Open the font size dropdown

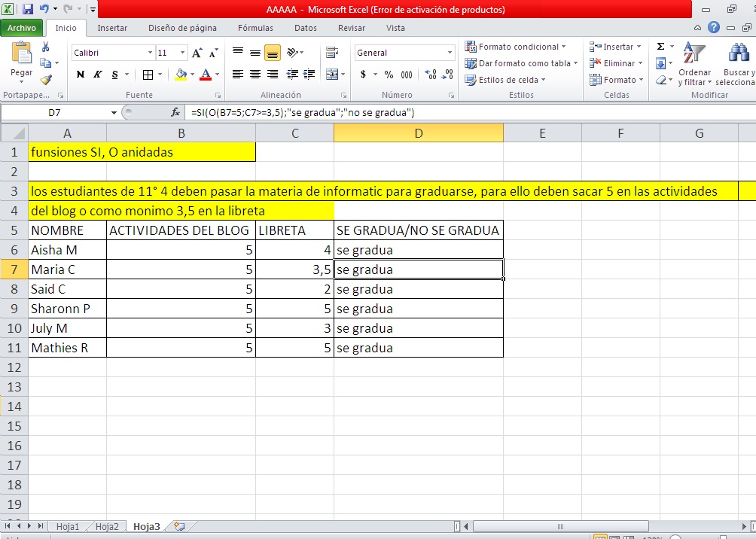(x=170, y=53)
